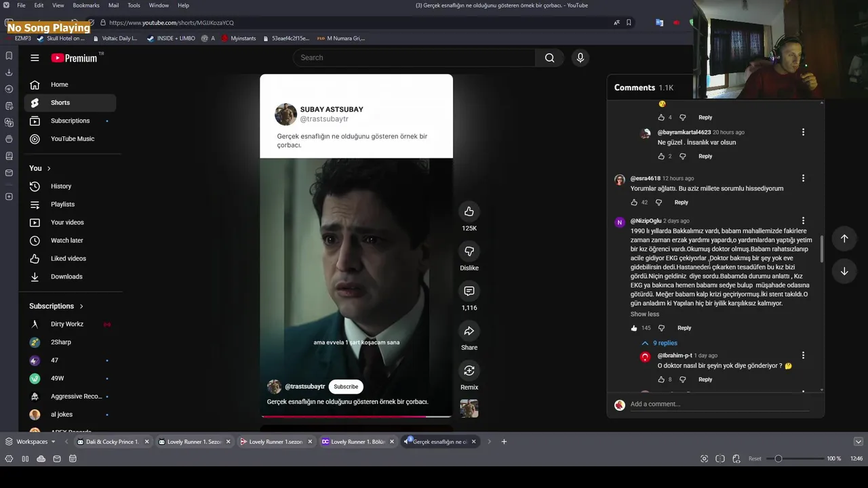The image size is (868, 488).
Task: Open Myinstants bookmark
Action: pos(239,39)
